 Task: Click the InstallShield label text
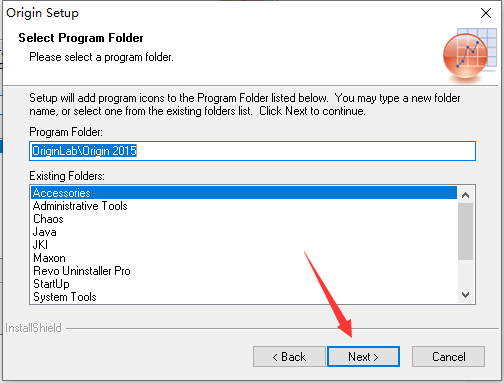tap(33, 328)
